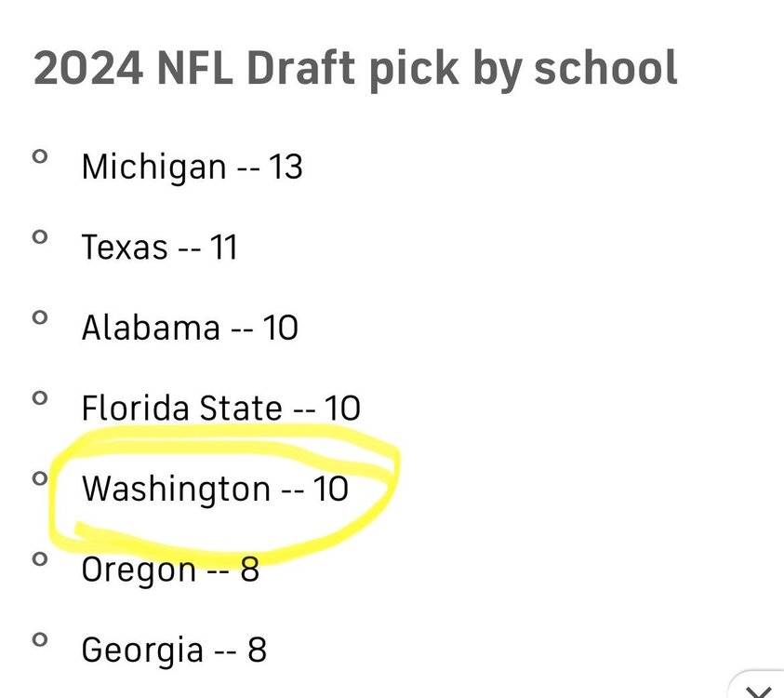Click the bullet marker beside Washington
The height and width of the screenshot is (698, 784).
point(39,479)
